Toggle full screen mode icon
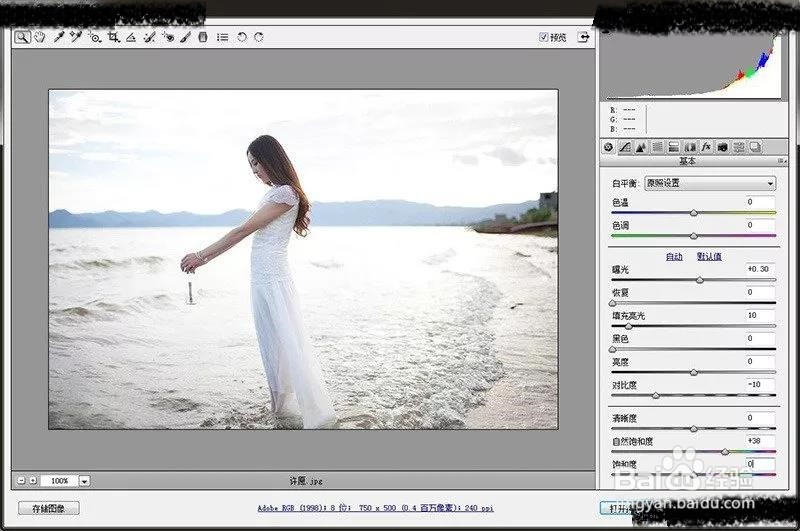Screen dimensions: 800x531 (584, 37)
